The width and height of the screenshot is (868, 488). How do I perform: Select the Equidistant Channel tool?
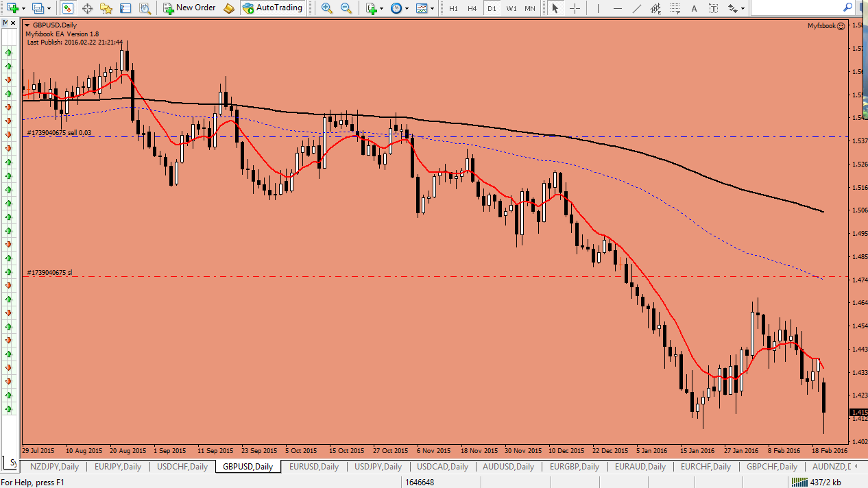tap(656, 8)
